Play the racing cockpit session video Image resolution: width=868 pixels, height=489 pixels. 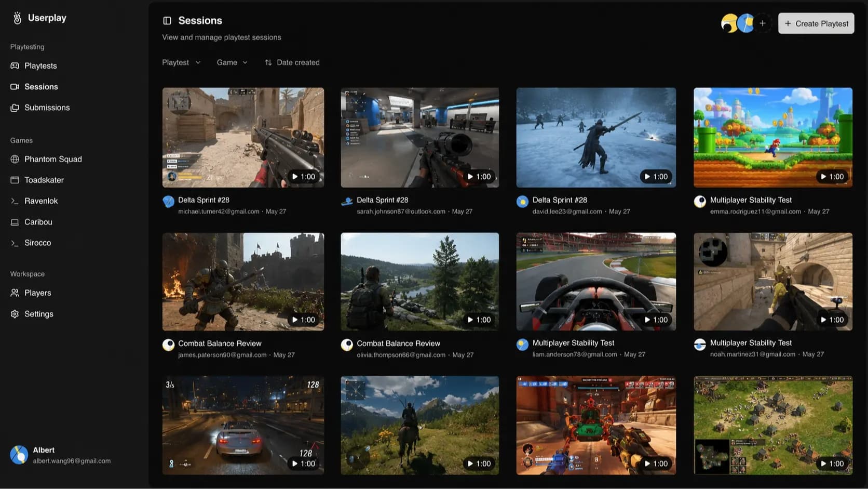coord(656,320)
